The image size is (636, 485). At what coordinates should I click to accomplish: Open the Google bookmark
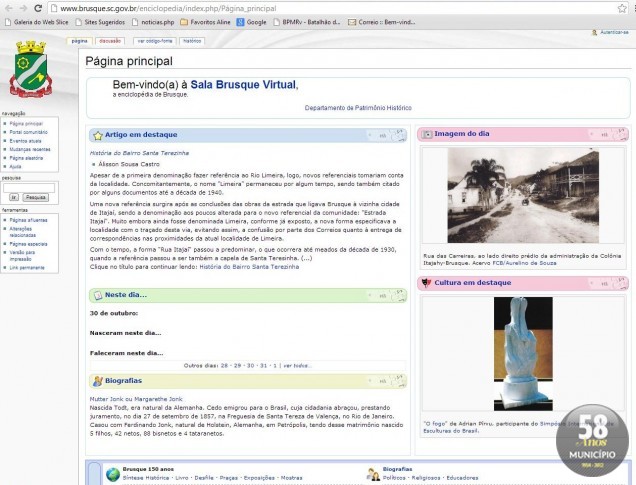point(251,22)
